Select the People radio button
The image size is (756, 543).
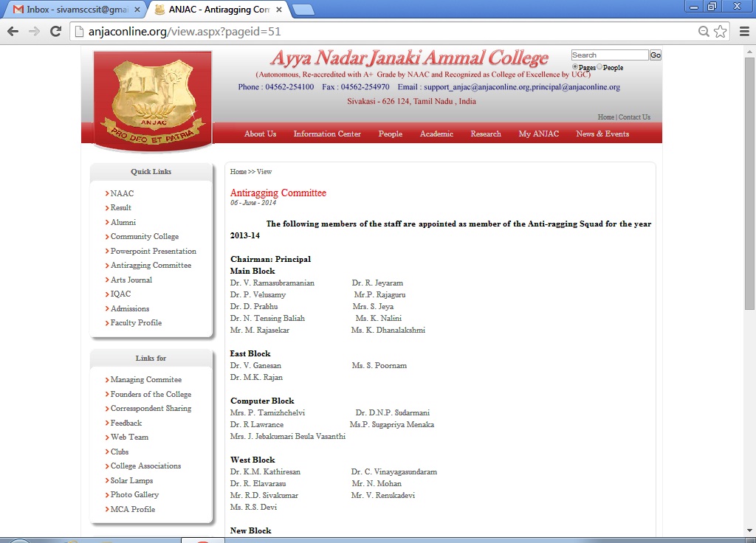[599, 67]
